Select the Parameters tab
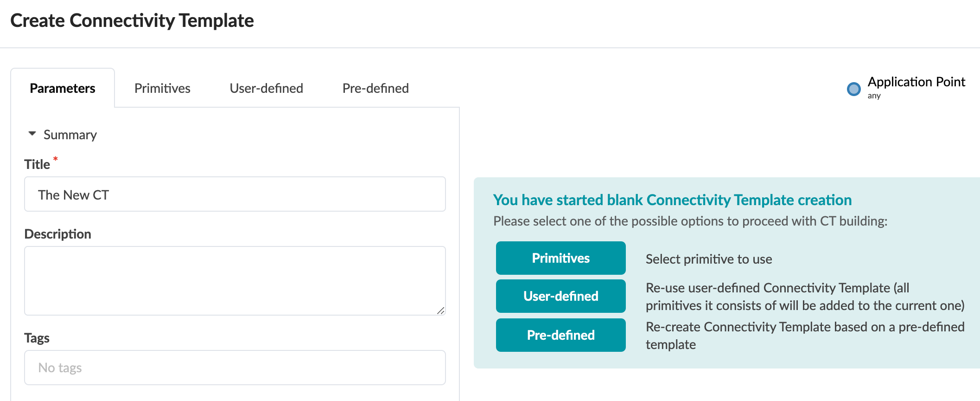The image size is (980, 401). pos(63,88)
